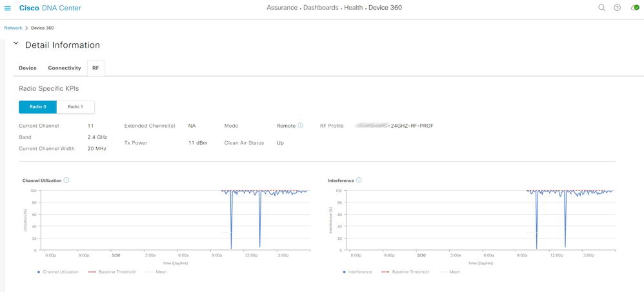Click the info icon next to Remote mode
Viewport: 644px width, 292px height.
tap(300, 126)
